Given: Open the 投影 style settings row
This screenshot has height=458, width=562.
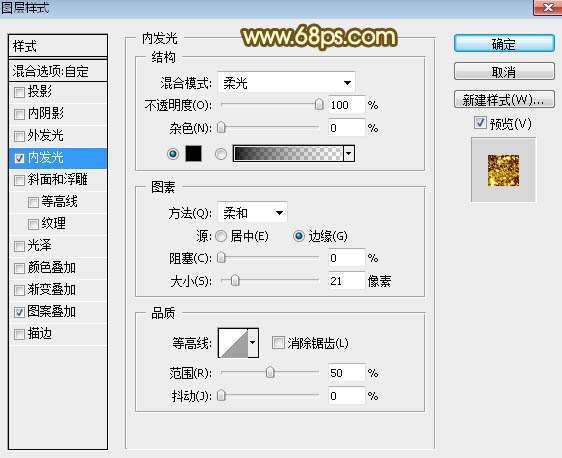Looking at the screenshot, I should pyautogui.click(x=58, y=92).
